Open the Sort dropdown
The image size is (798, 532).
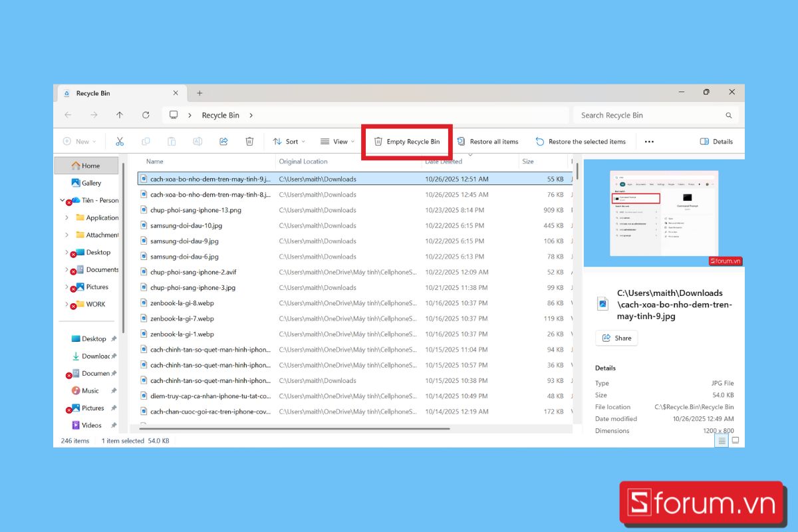289,142
